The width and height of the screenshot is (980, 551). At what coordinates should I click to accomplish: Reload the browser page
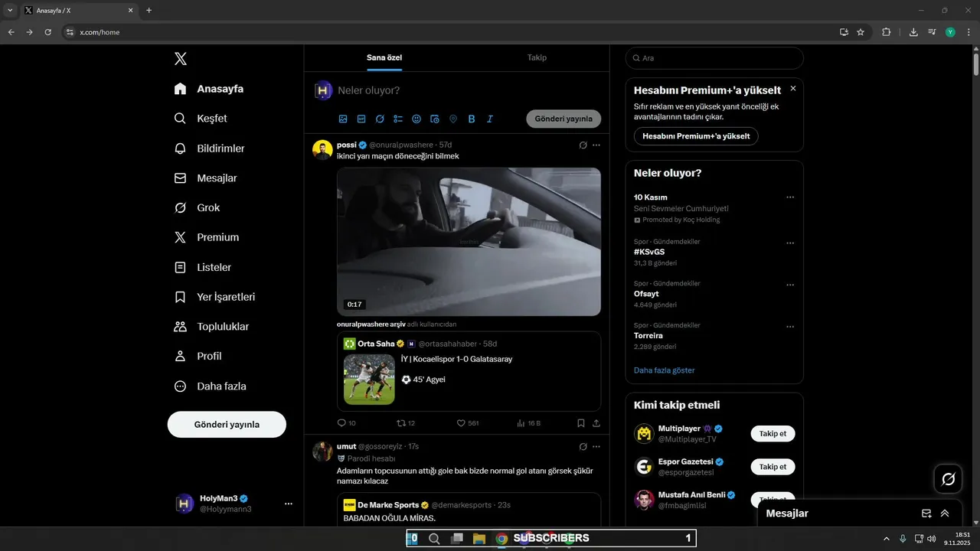pos(47,32)
